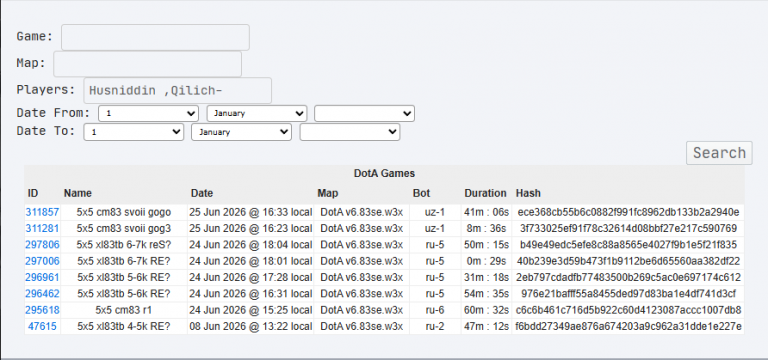Click the Game input field
768x360 pixels.
click(x=155, y=37)
